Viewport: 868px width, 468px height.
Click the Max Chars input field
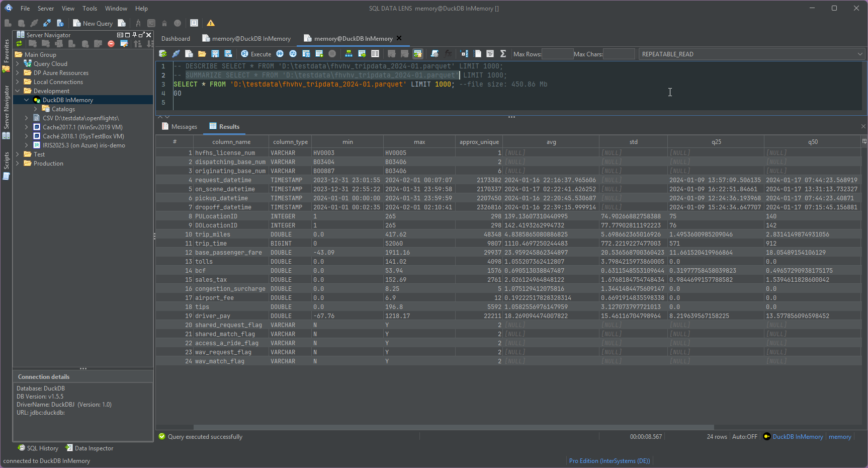(x=619, y=54)
